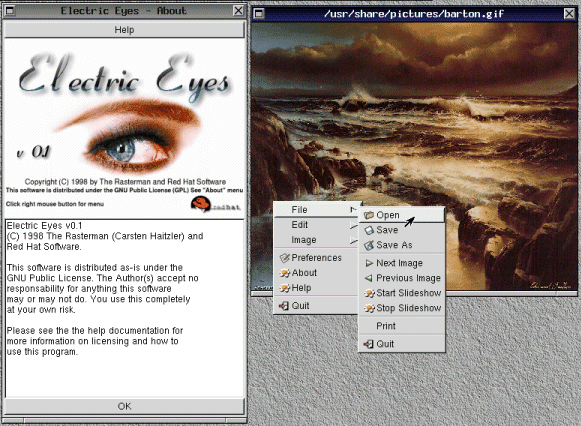This screenshot has height=426, width=581.
Task: Choose Preferences from the context menu
Action: click(x=316, y=258)
